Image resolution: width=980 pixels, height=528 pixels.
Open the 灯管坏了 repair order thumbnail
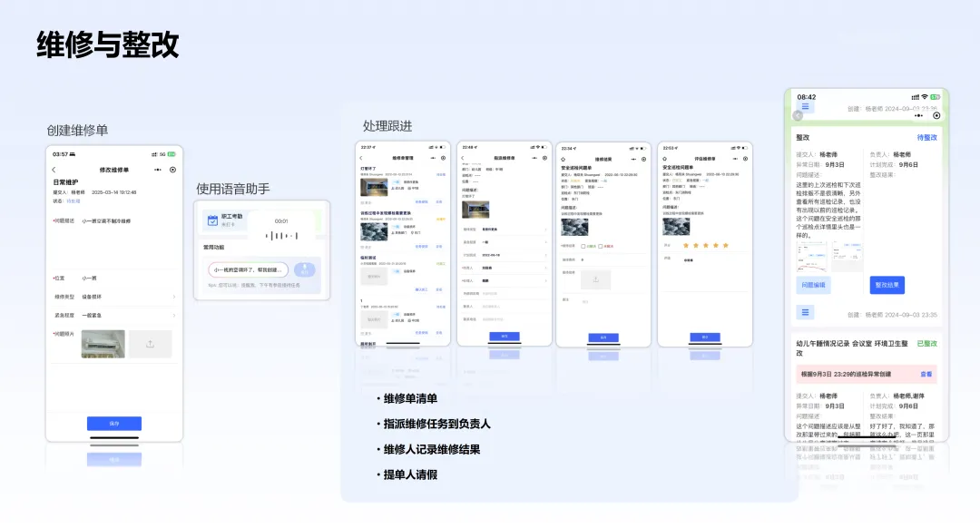(374, 188)
